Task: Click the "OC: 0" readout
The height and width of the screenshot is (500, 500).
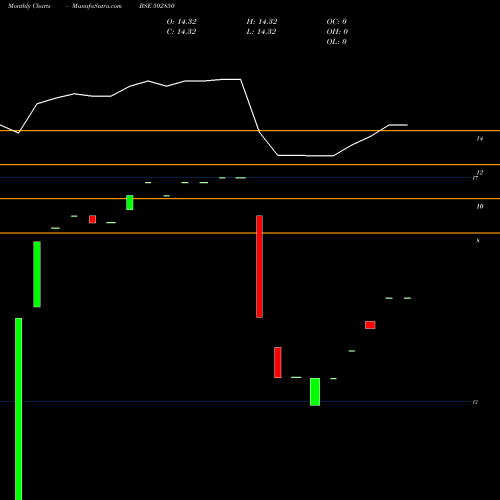Action: click(337, 22)
